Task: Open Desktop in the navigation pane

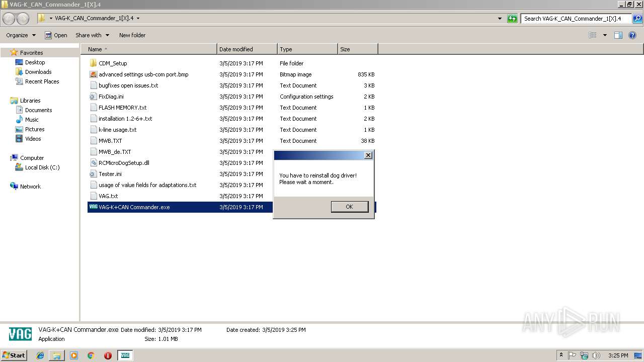Action: click(35, 62)
